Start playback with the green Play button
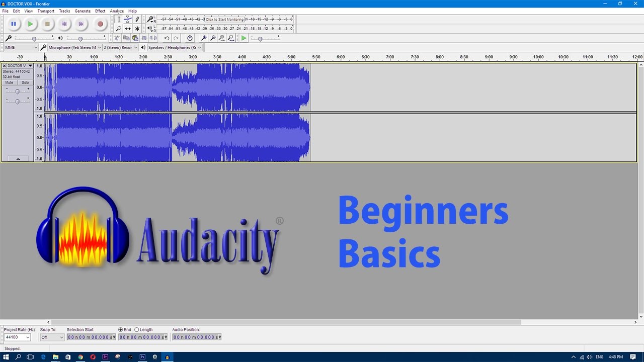 pyautogui.click(x=31, y=24)
